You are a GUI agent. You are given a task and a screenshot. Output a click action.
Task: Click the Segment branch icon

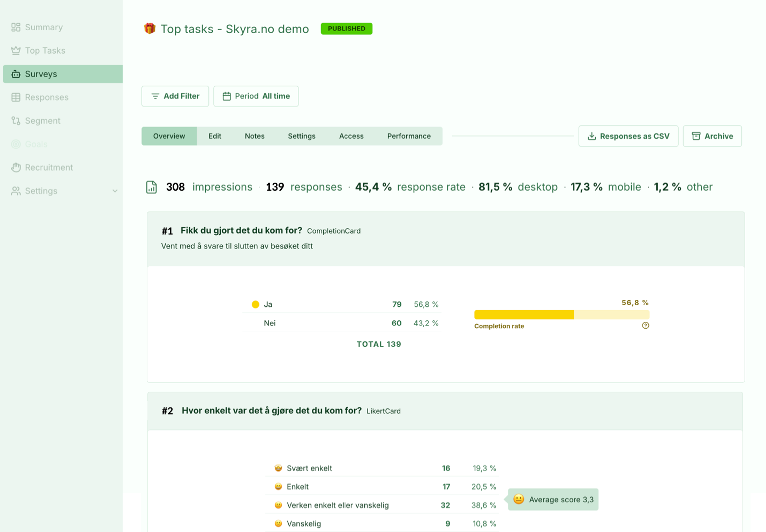(x=16, y=121)
